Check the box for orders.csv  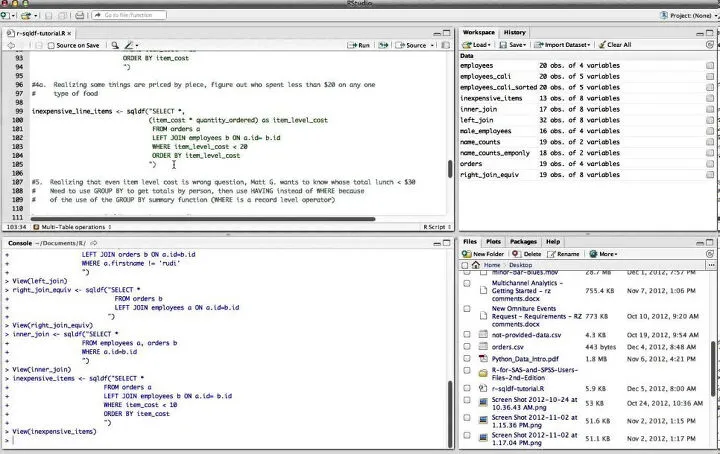point(467,347)
